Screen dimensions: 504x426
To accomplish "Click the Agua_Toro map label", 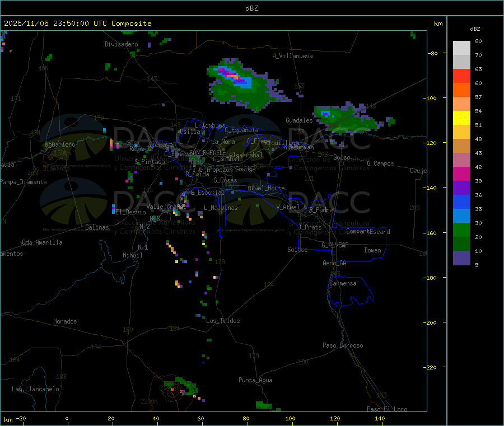I will 60,144.
